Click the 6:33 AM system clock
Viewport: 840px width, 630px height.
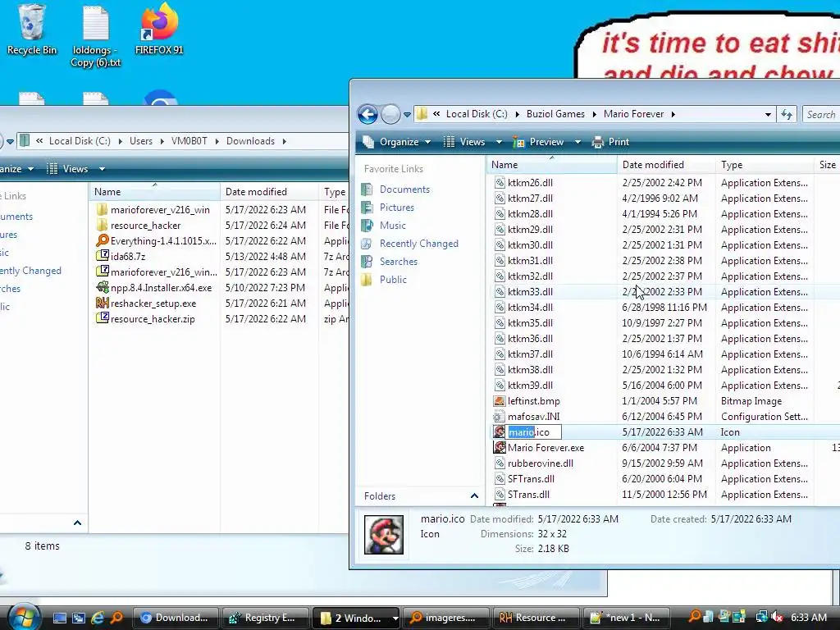point(808,618)
